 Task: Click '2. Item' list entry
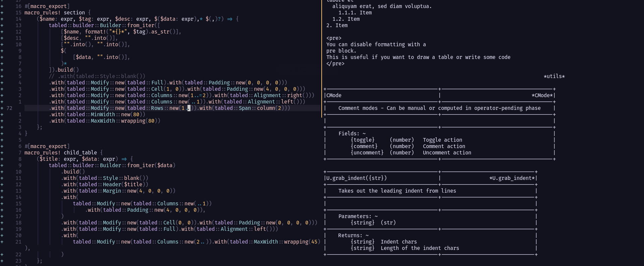coord(337,25)
